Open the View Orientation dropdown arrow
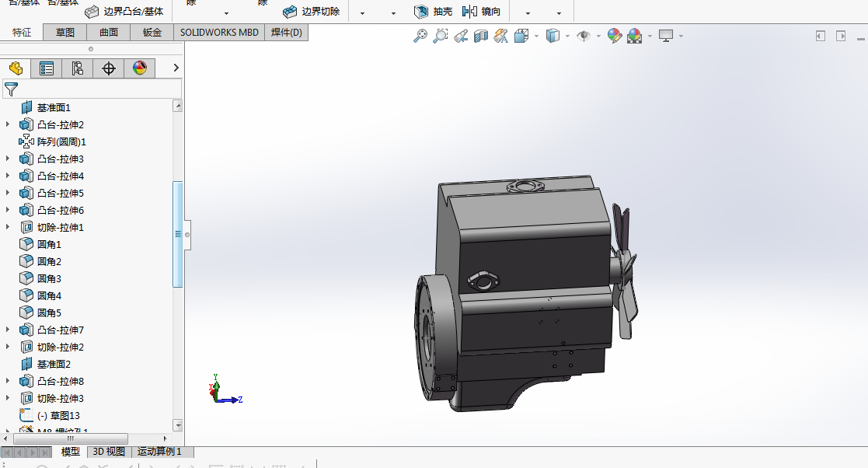868x468 pixels. pyautogui.click(x=536, y=37)
